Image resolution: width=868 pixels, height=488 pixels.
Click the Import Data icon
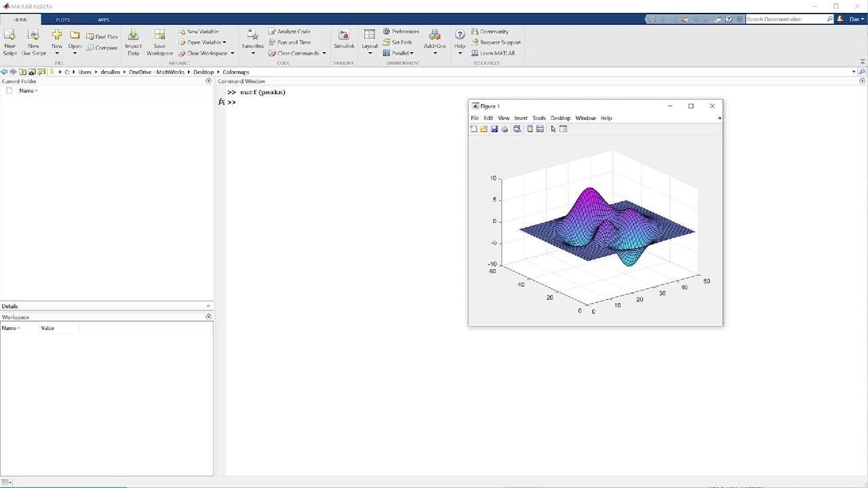pos(133,41)
